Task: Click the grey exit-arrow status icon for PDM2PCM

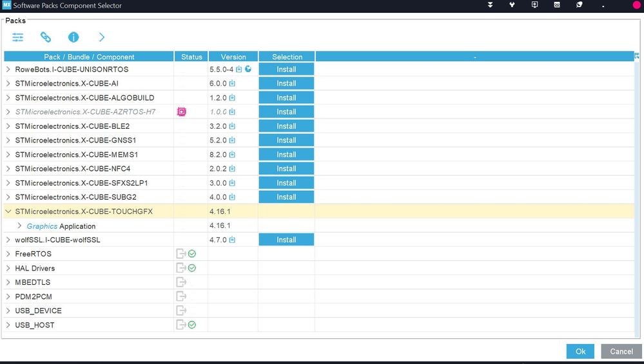Action: [181, 296]
